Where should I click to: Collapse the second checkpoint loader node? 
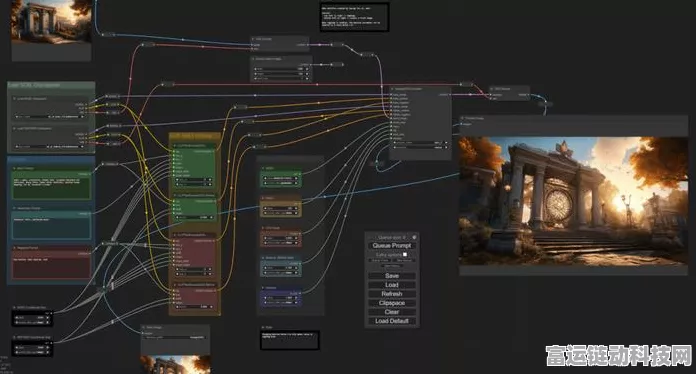[15, 129]
